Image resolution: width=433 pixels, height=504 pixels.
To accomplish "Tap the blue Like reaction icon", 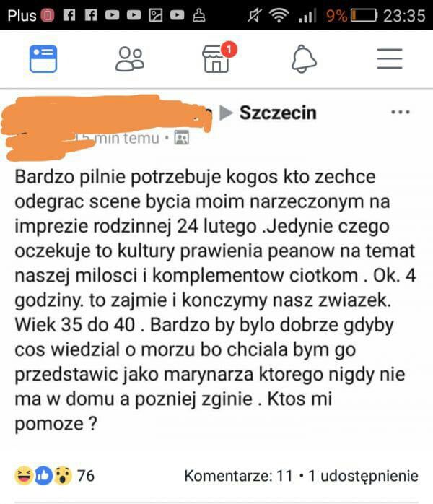I will click(x=43, y=475).
